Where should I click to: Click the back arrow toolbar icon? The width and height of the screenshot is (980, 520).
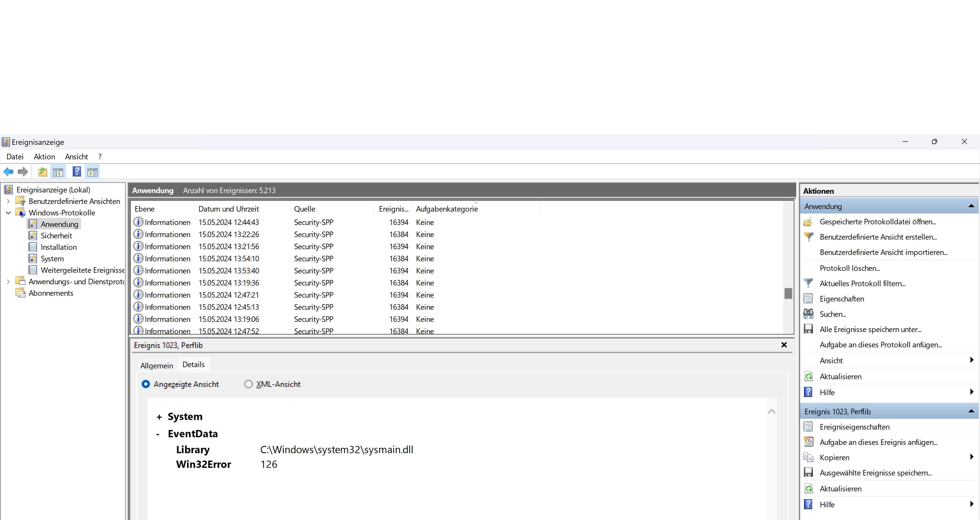[8, 172]
